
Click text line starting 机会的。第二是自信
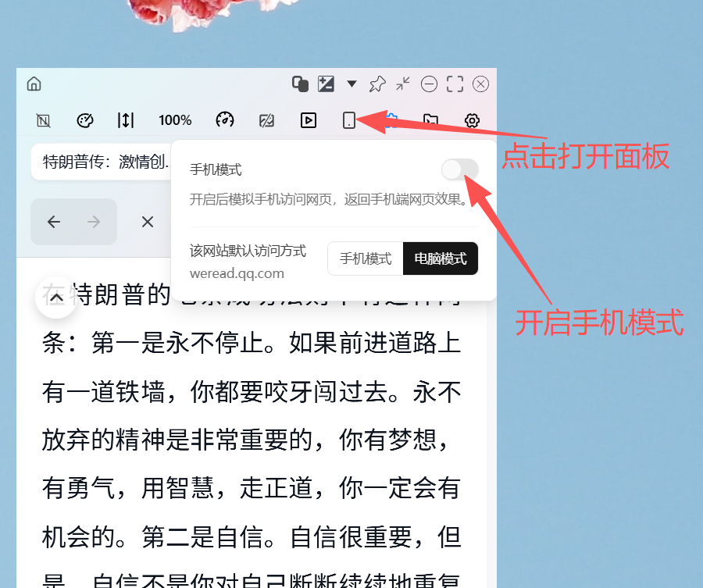click(x=252, y=537)
